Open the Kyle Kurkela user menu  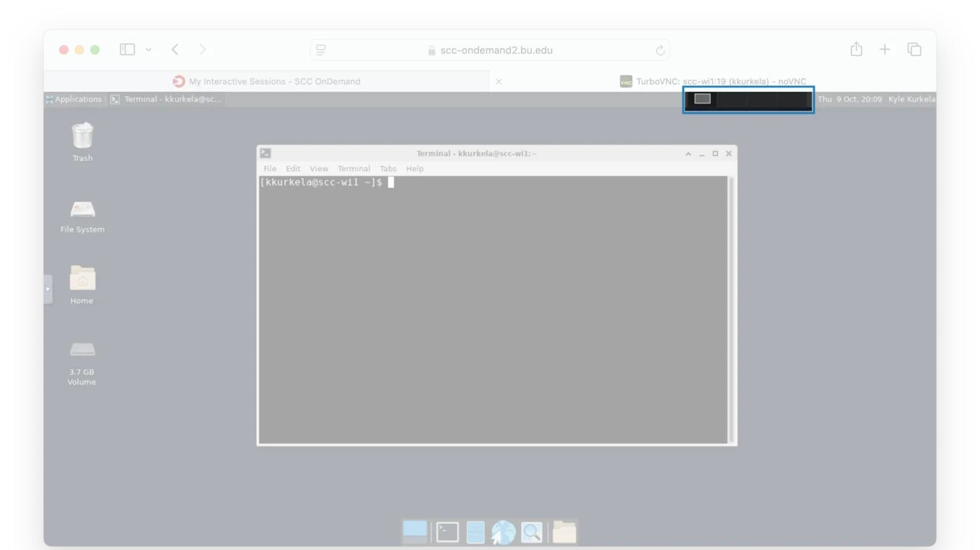click(x=911, y=99)
